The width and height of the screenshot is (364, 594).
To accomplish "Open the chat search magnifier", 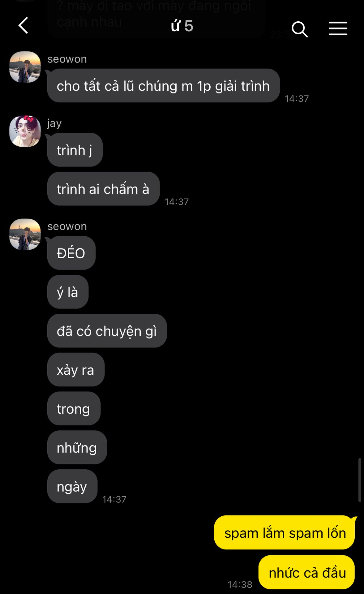I will pyautogui.click(x=299, y=29).
